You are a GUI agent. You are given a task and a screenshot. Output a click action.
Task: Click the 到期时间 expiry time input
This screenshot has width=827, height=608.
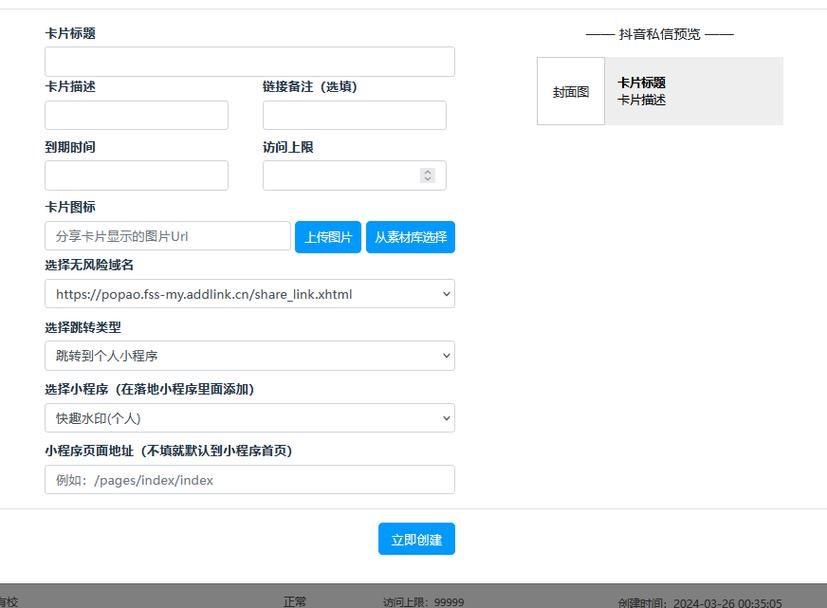tap(135, 175)
